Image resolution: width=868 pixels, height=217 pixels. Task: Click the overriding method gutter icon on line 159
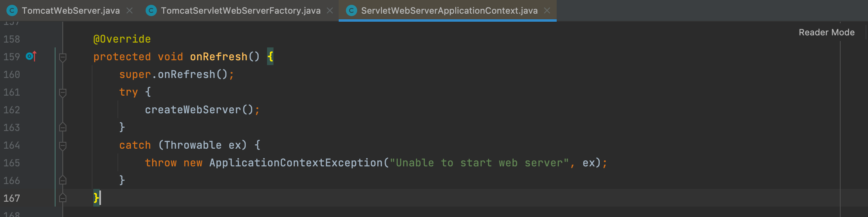click(x=31, y=56)
